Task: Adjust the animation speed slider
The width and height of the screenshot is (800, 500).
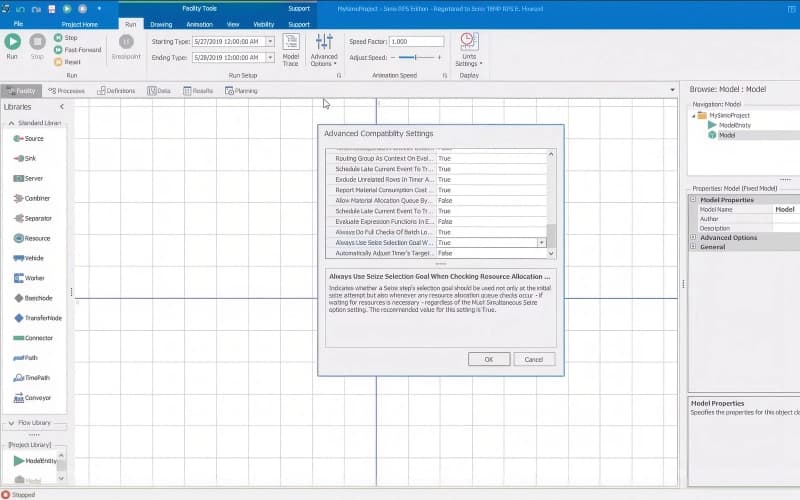Action: (x=416, y=58)
